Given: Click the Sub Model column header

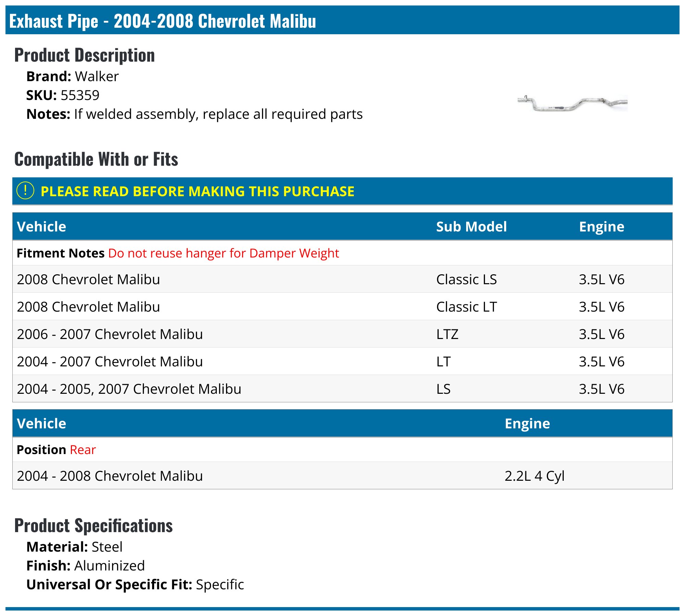Looking at the screenshot, I should pyautogui.click(x=471, y=227).
